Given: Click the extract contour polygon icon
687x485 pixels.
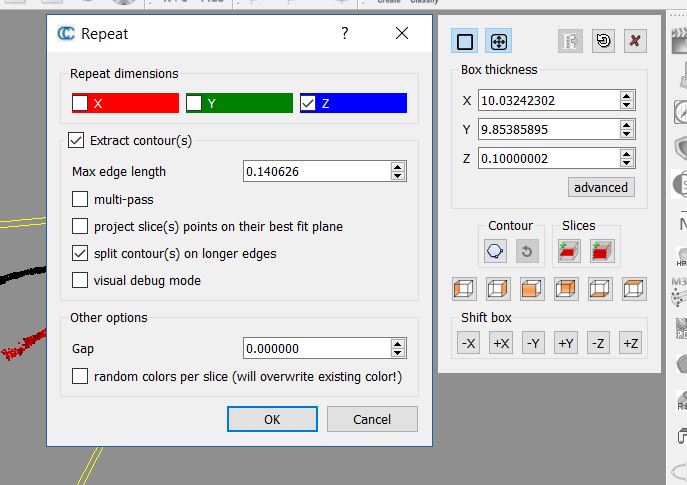Looking at the screenshot, I should pyautogui.click(x=496, y=252).
